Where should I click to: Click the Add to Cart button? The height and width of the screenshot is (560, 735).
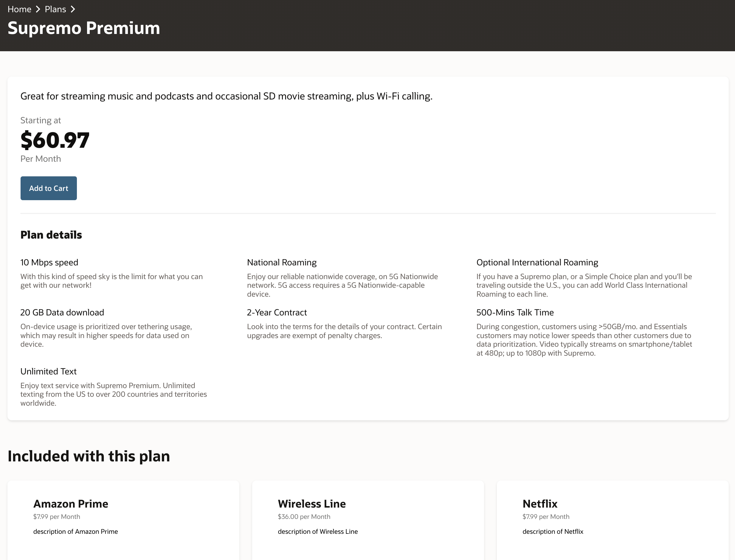[48, 188]
